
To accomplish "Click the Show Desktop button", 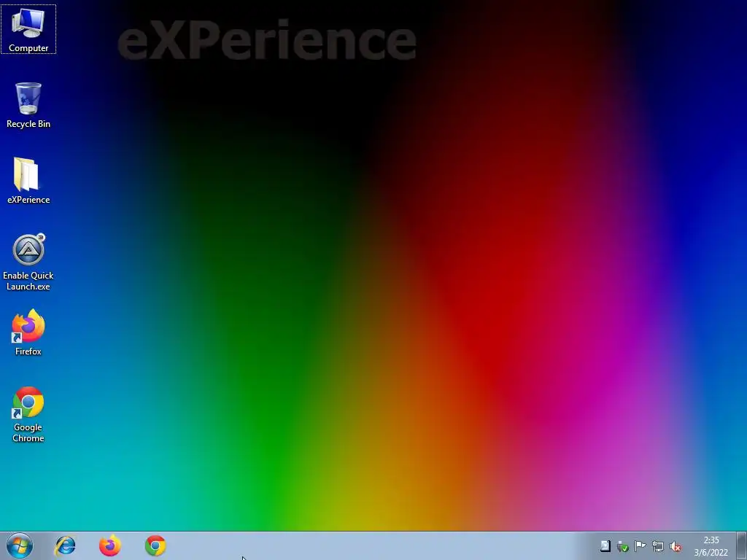I will pyautogui.click(x=741, y=546).
